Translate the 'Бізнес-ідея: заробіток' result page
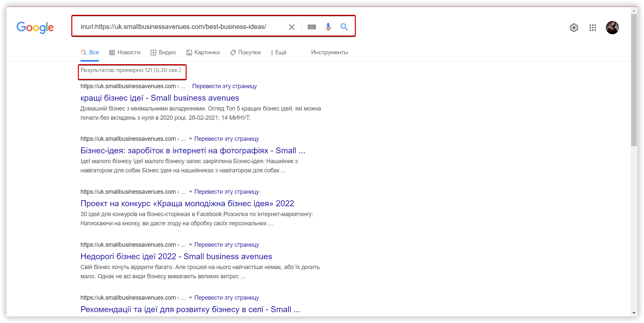The height and width of the screenshot is (323, 644). click(226, 139)
